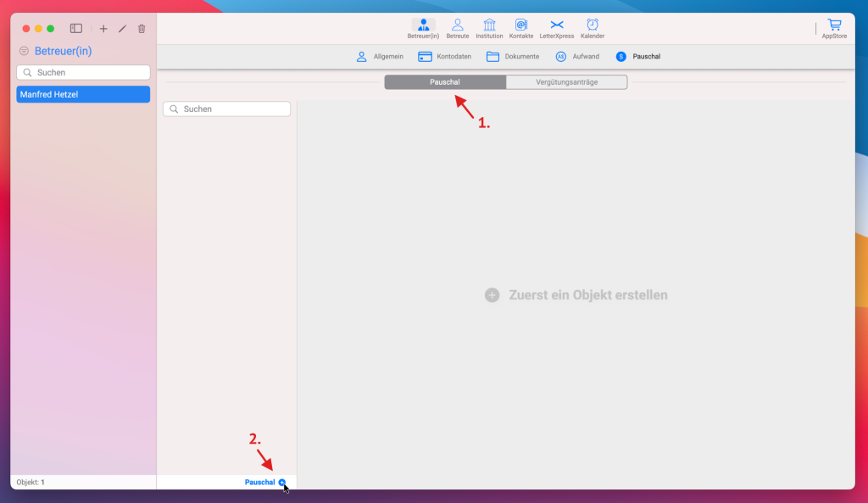
Task: Open Betreuer(in) section in toolbar
Action: point(423,29)
